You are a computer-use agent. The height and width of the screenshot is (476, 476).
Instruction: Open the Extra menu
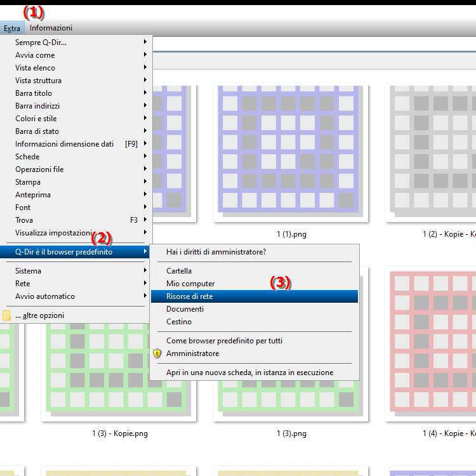(12, 28)
